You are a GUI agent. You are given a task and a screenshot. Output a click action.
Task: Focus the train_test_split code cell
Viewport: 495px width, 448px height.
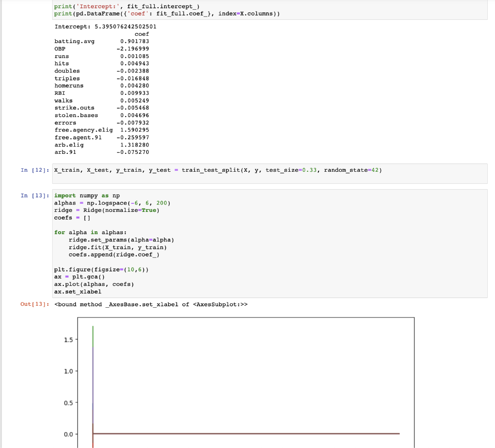point(270,174)
